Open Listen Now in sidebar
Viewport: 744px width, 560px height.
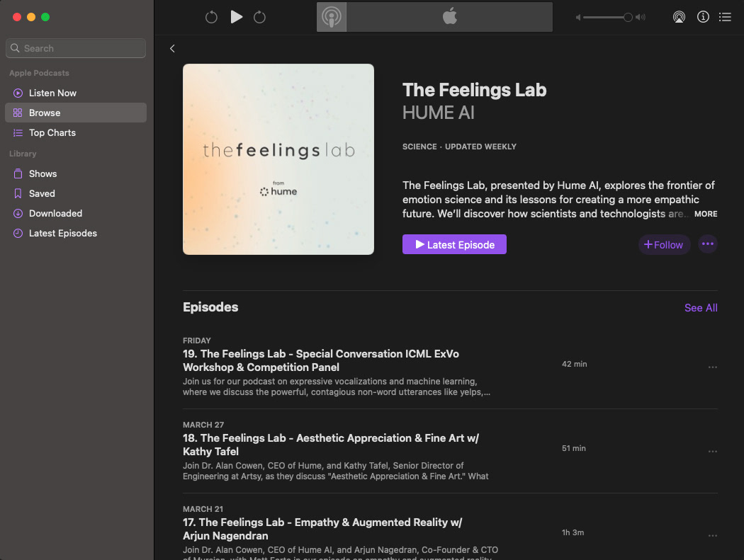(76, 93)
